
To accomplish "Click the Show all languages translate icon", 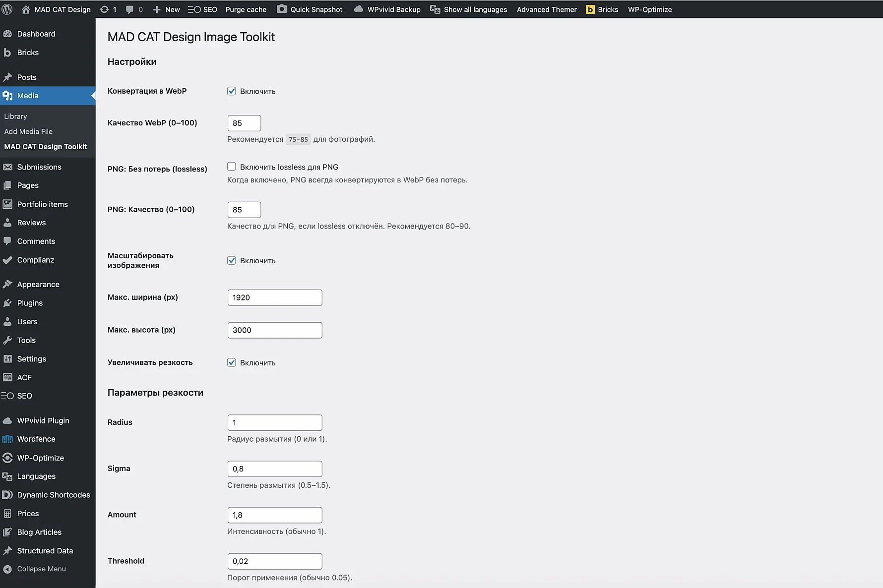I will pos(435,9).
